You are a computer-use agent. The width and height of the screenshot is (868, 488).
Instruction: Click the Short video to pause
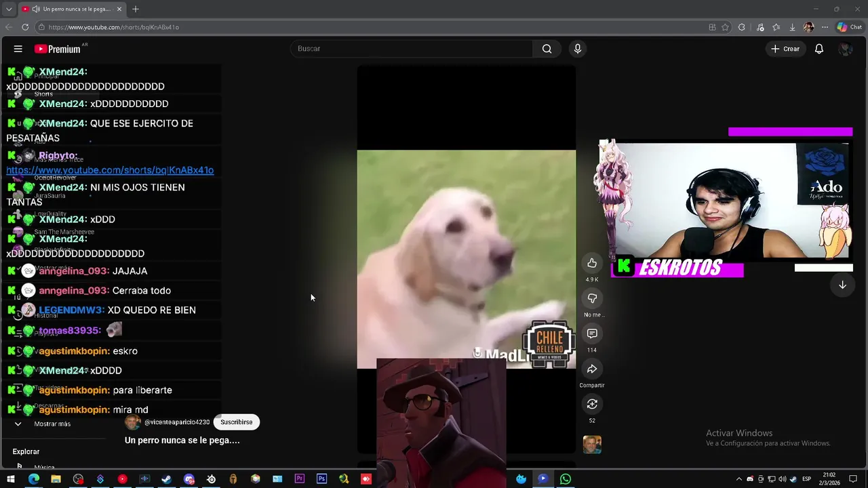click(467, 259)
